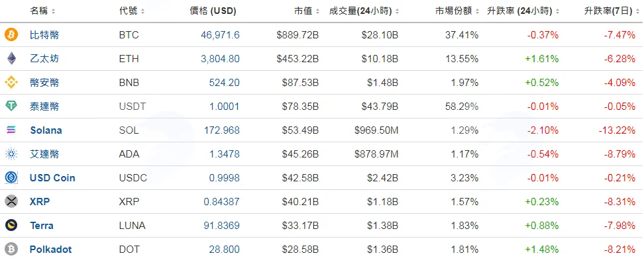Click the XRP logo icon

pyautogui.click(x=11, y=201)
